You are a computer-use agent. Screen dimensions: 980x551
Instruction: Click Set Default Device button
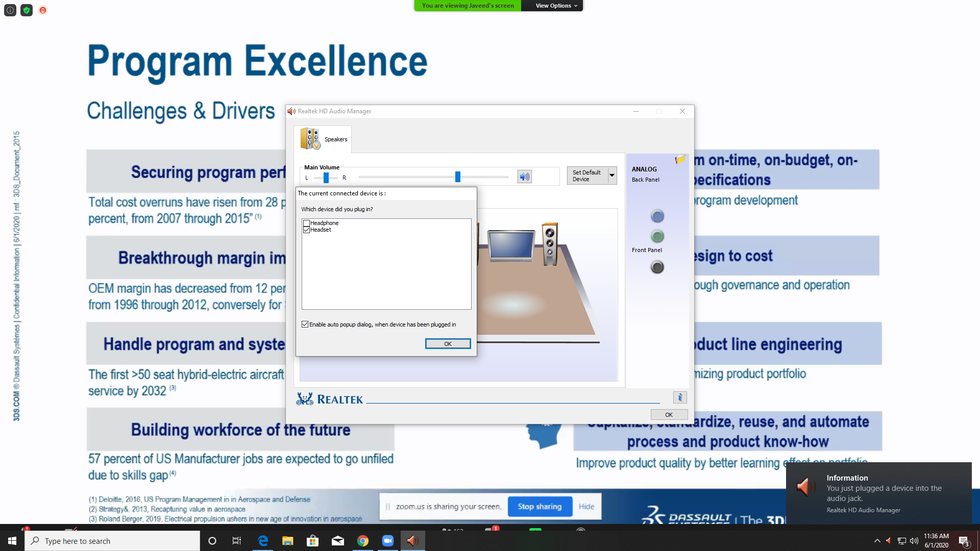pos(587,176)
